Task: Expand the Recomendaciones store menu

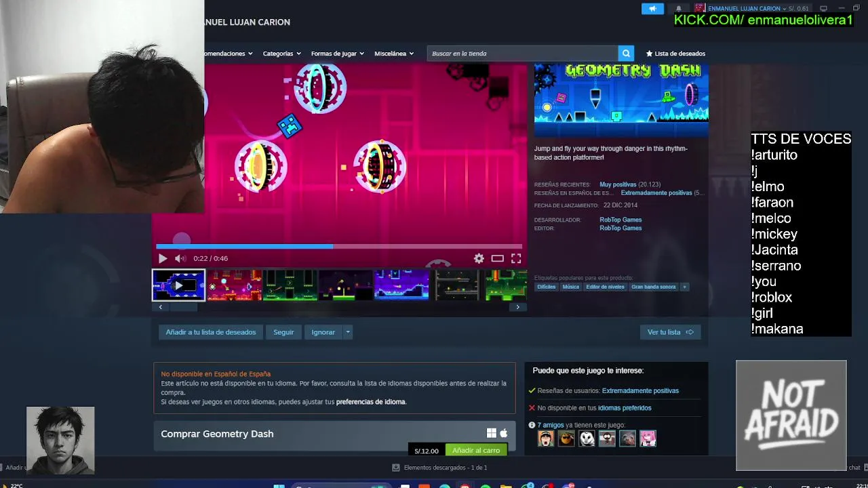Action: [x=229, y=54]
